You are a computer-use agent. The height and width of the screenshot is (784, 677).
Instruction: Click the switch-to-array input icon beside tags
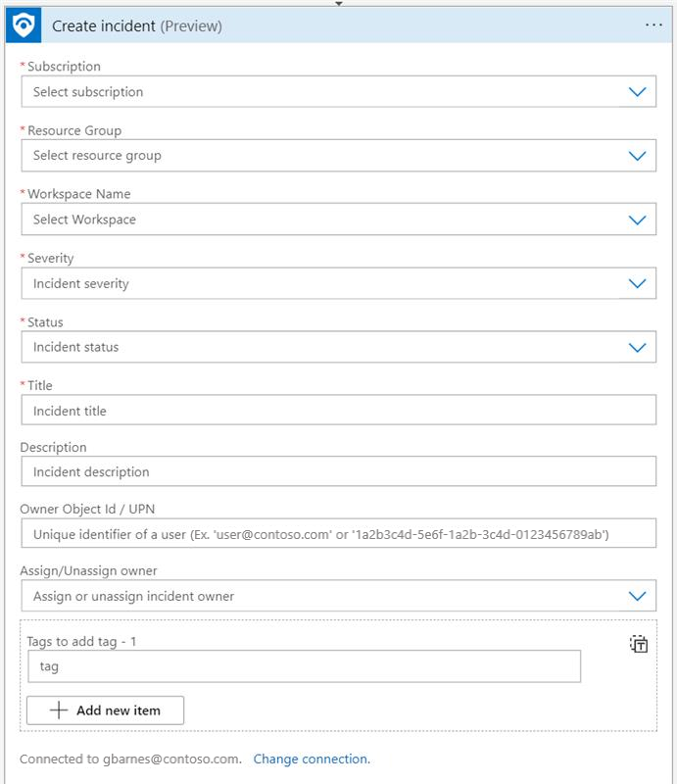click(639, 644)
